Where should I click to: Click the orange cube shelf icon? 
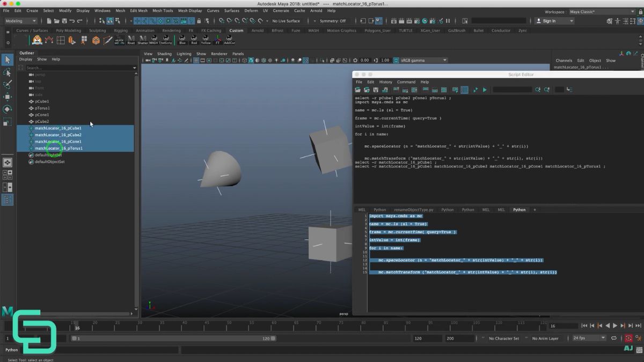[96, 40]
